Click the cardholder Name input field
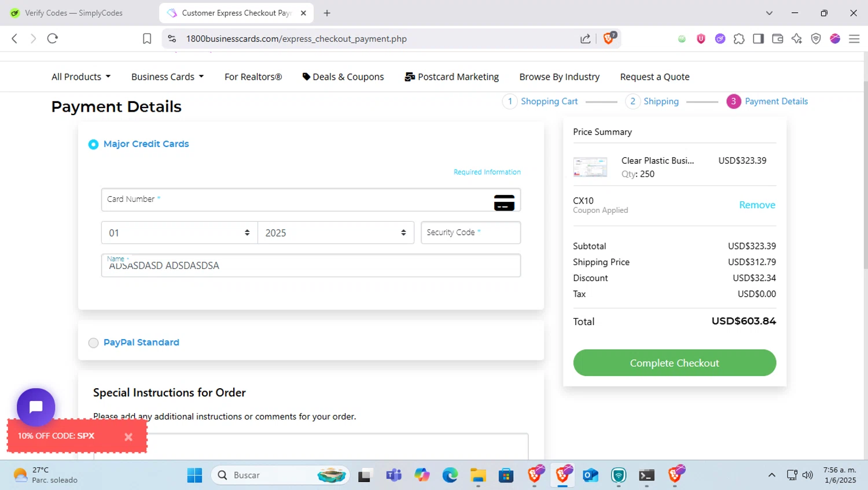868x490 pixels. click(x=311, y=266)
